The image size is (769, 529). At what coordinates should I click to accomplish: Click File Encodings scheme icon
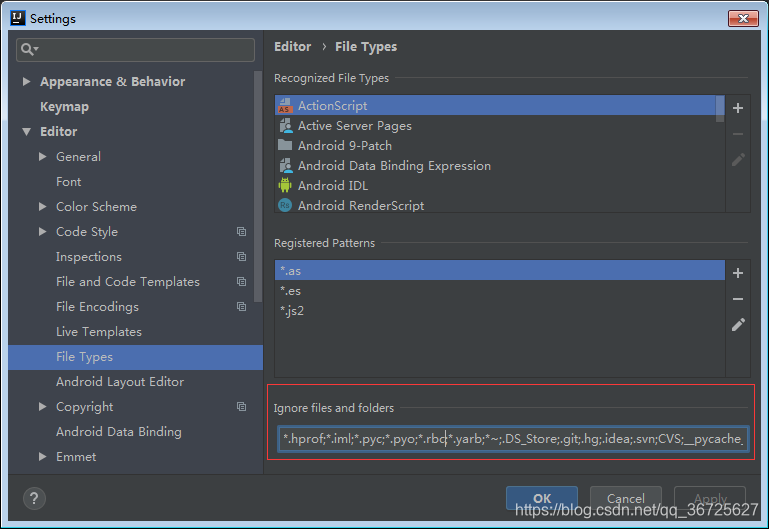coord(241,306)
